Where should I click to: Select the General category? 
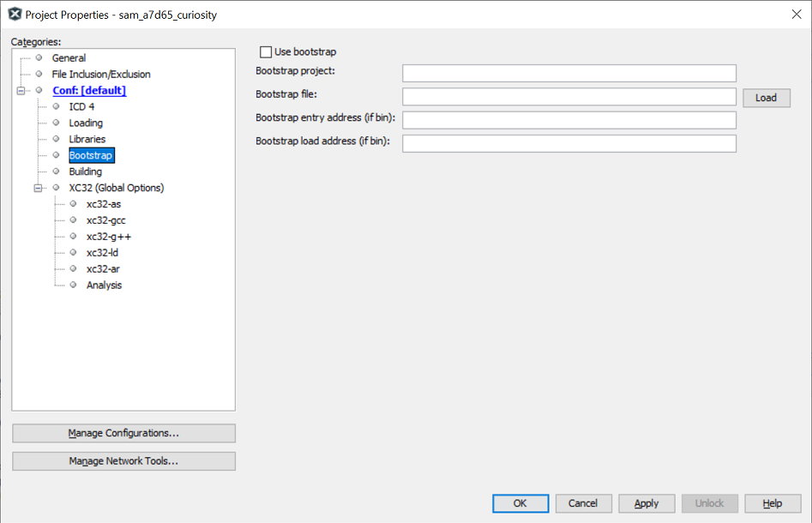[69, 58]
